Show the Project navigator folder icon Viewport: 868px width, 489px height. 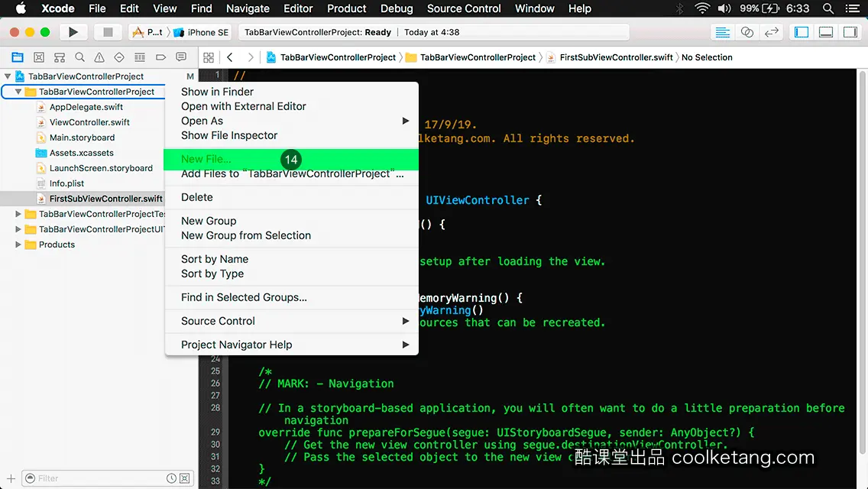(x=18, y=57)
